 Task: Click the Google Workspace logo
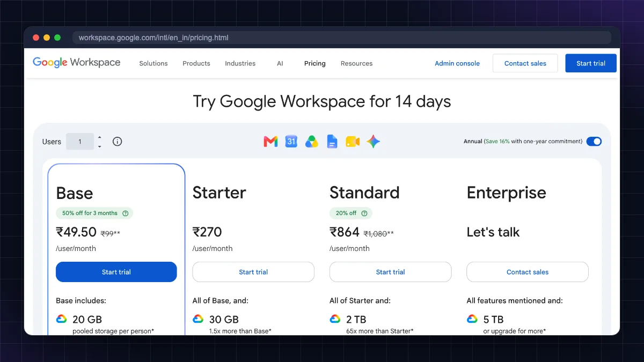point(77,63)
